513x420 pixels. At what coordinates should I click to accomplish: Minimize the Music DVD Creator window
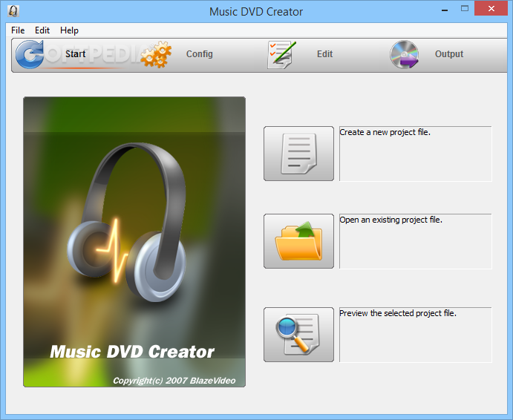tap(444, 10)
